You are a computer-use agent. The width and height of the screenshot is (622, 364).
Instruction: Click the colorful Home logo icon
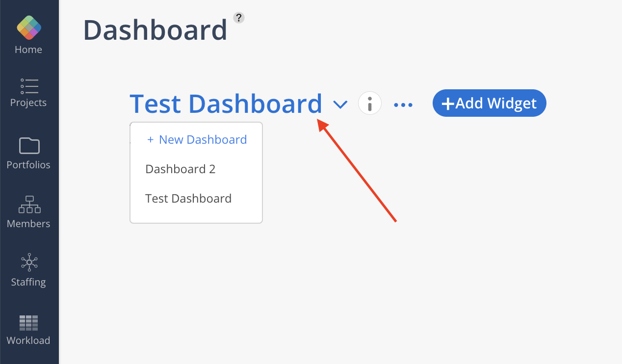tap(29, 27)
